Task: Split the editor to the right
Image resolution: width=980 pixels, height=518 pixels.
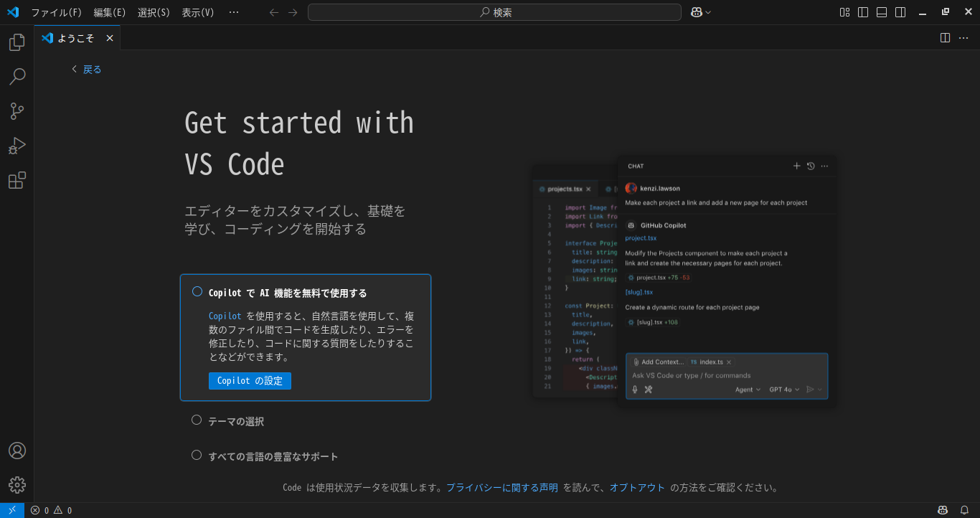Action: click(945, 38)
